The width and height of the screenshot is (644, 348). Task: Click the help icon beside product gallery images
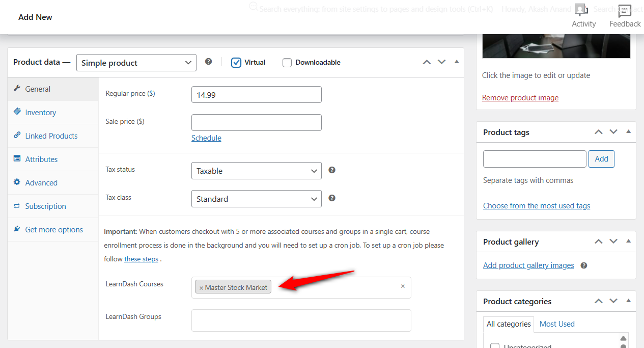point(583,265)
